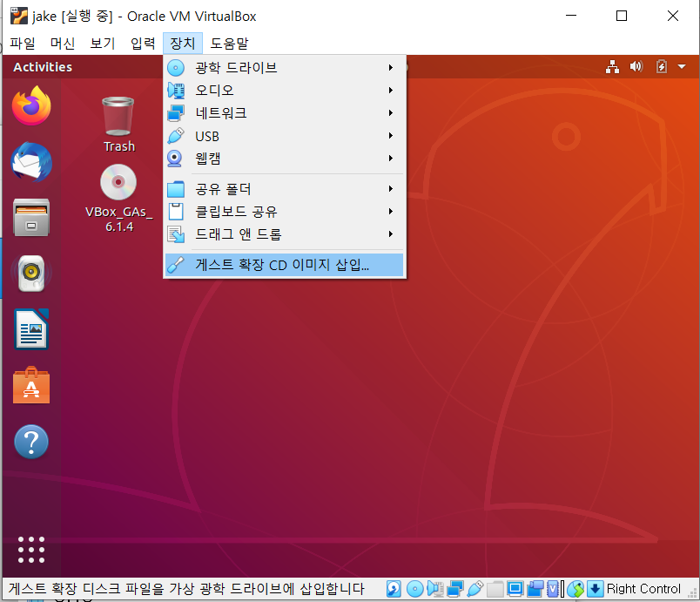The height and width of the screenshot is (602, 700).
Task: Open LibreOffice Writer in the dock
Action: pyautogui.click(x=31, y=329)
